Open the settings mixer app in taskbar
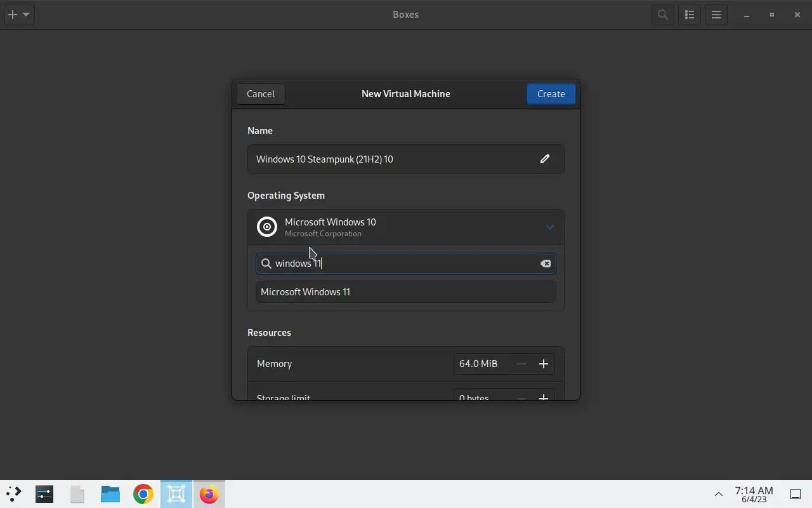 coord(44,494)
